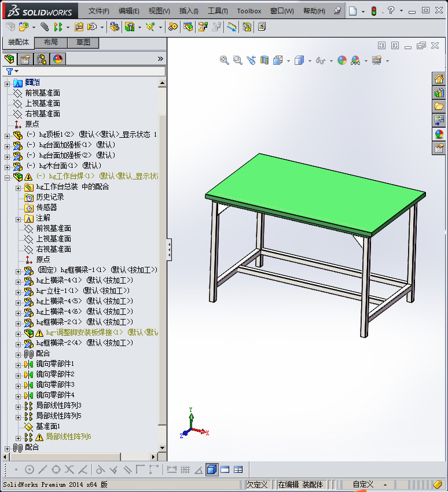The image size is (448, 492).
Task: Open the PropertyManager tab icon
Action: tap(25, 58)
